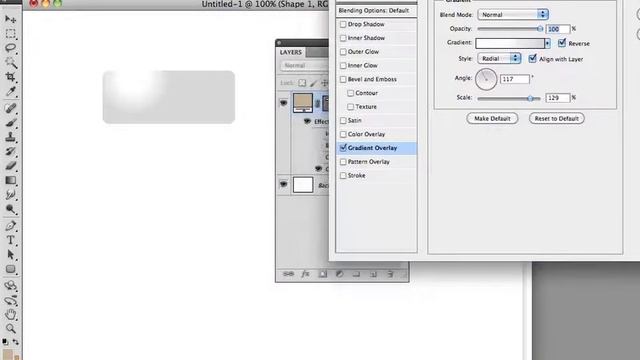Enable the Bevel and Emboss checkbox
The height and width of the screenshot is (360, 640).
[x=343, y=80]
